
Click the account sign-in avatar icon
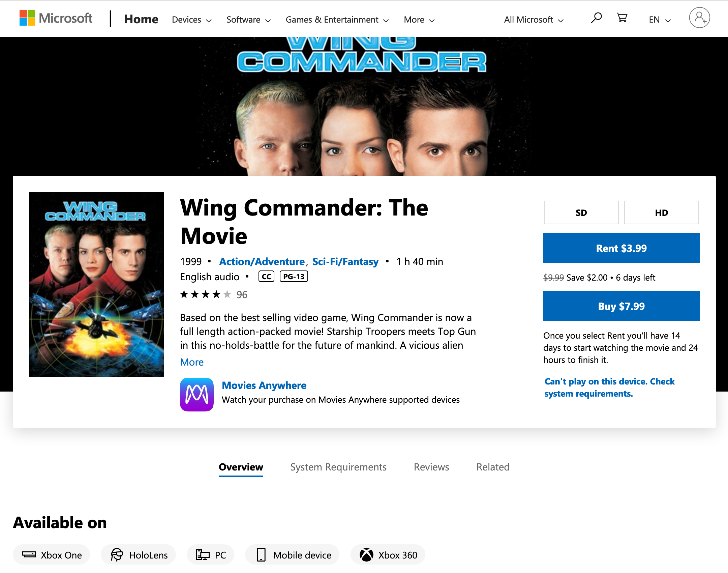[699, 18]
